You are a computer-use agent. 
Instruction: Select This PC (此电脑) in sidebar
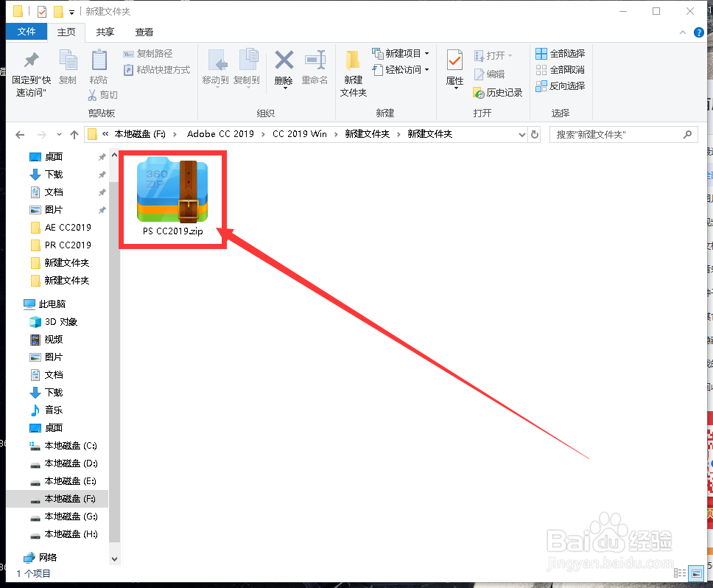[52, 304]
